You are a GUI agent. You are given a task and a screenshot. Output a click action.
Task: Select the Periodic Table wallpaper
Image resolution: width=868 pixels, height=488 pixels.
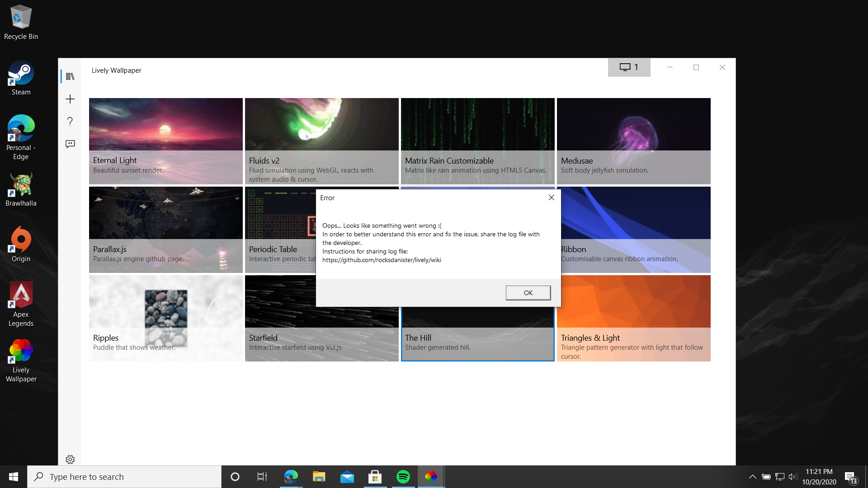point(280,230)
